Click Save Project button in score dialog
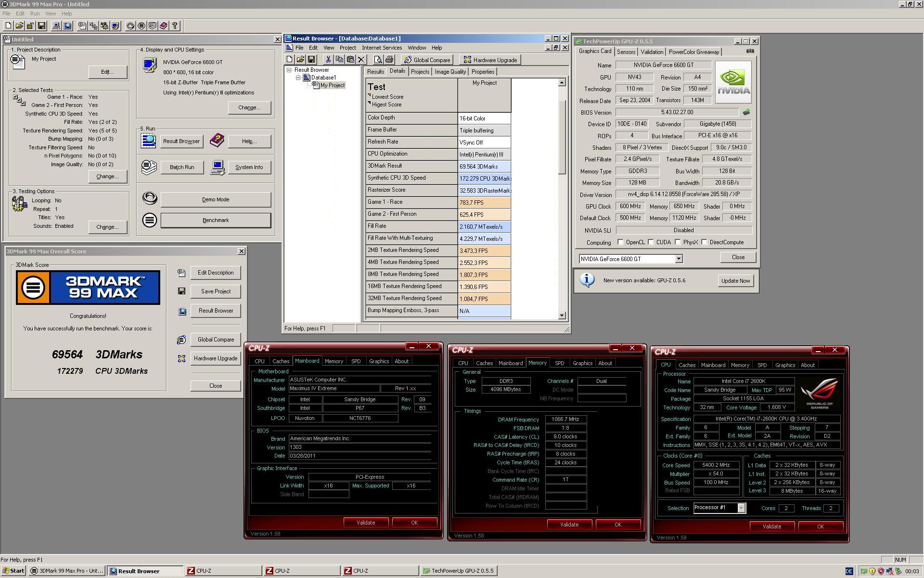The height and width of the screenshot is (578, 924). click(x=216, y=291)
